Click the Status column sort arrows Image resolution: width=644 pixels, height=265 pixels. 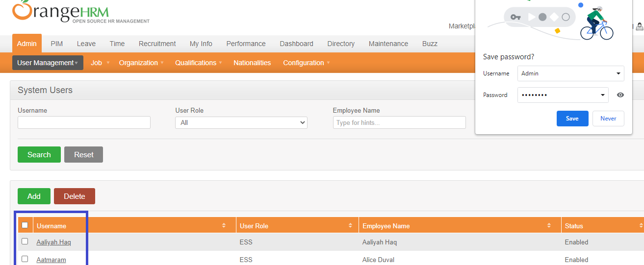[641, 225]
